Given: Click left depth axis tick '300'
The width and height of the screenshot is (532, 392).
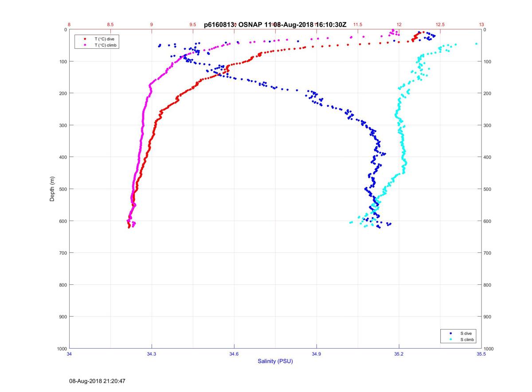Looking at the screenshot, I should pyautogui.click(x=63, y=125).
